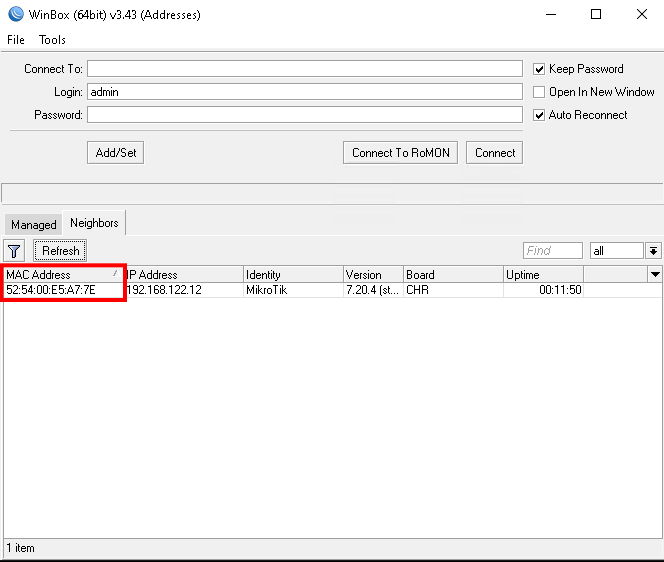The height and width of the screenshot is (562, 664).
Task: Click the 7.20.4 version cell
Action: pos(373,290)
